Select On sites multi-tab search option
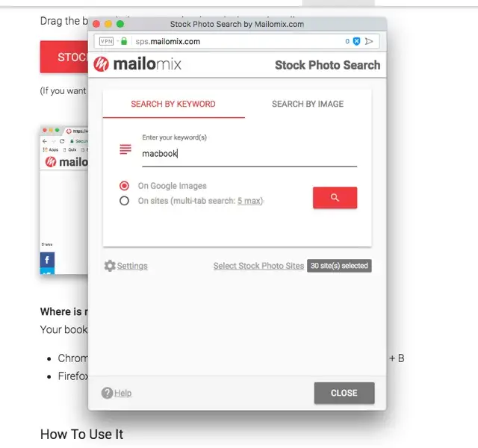 [x=124, y=201]
